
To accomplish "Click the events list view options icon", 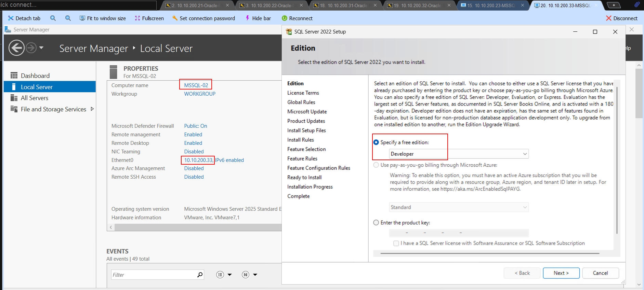I will coord(220,275).
